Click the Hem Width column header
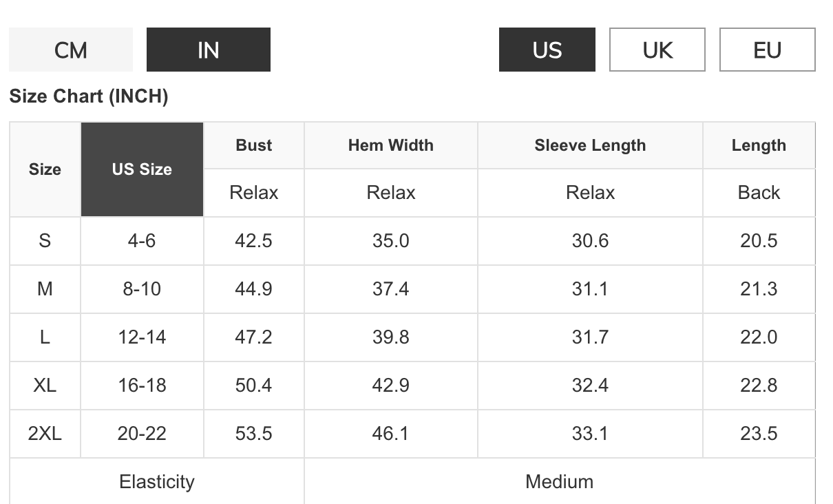 coord(391,145)
